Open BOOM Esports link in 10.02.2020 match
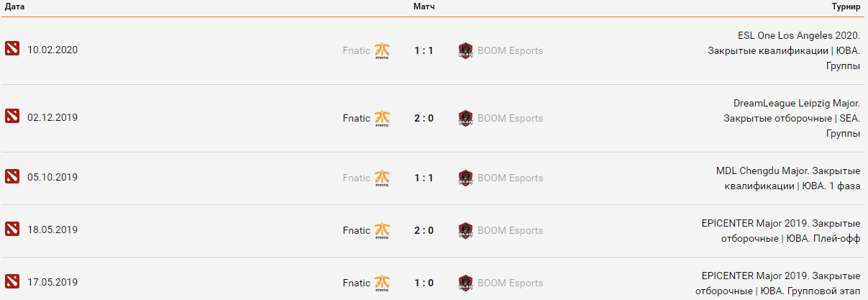Image resolution: width=868 pixels, height=300 pixels. (x=510, y=50)
